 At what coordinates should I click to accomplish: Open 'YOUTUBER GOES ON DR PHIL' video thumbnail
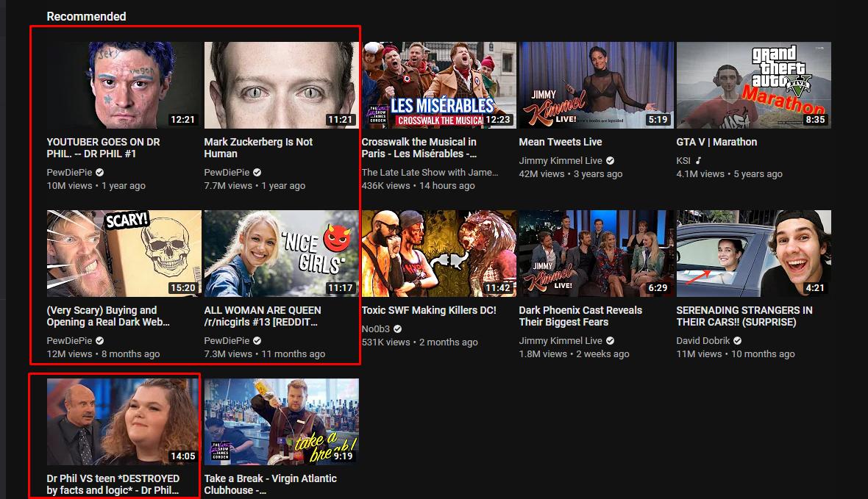pos(124,85)
